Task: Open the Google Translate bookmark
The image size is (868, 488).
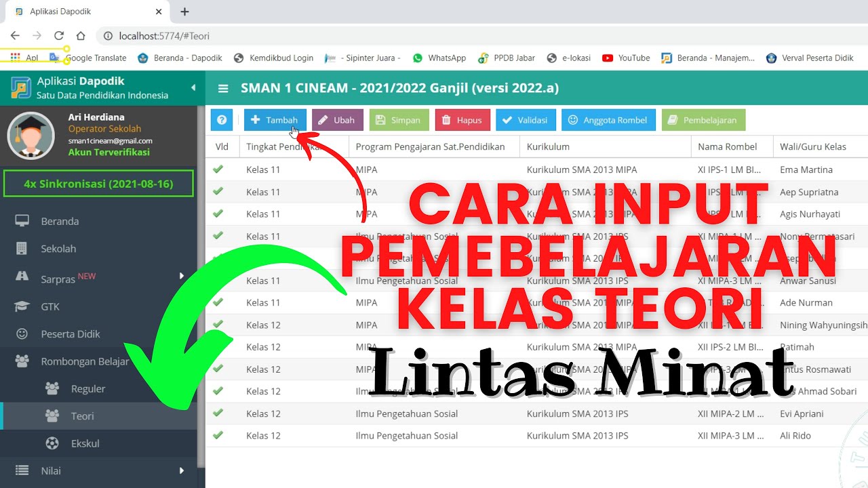Action: pyautogui.click(x=88, y=58)
